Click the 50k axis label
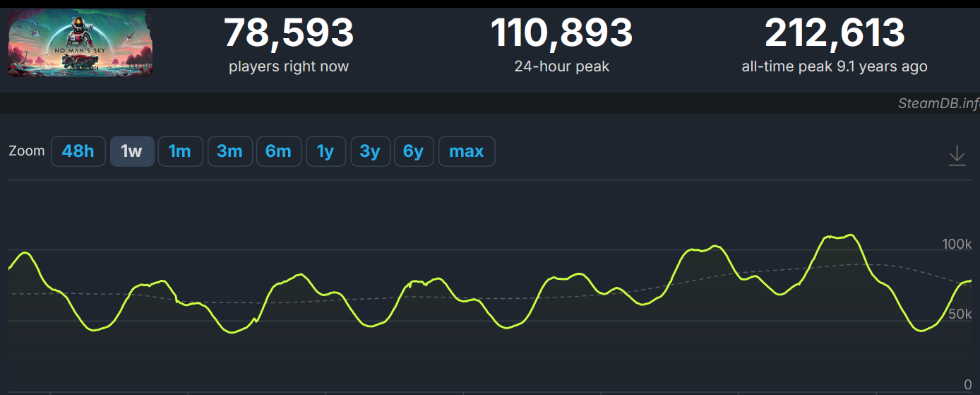The width and height of the screenshot is (980, 395). (x=960, y=314)
